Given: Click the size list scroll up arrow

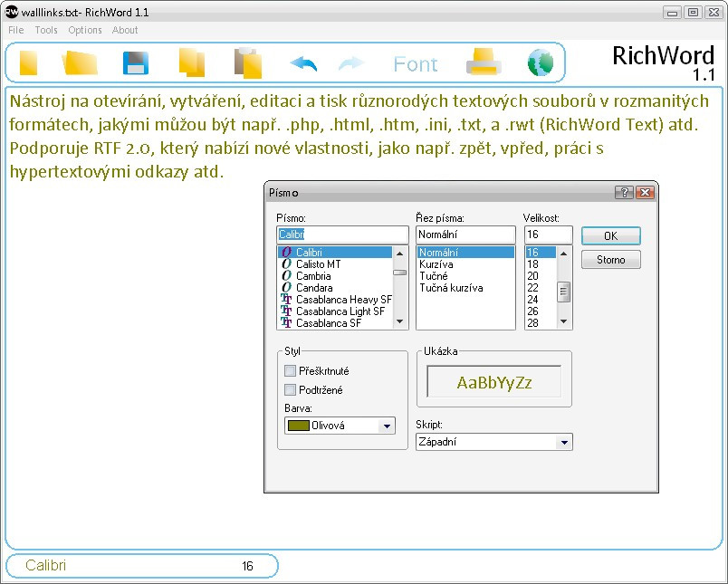Looking at the screenshot, I should [x=563, y=254].
